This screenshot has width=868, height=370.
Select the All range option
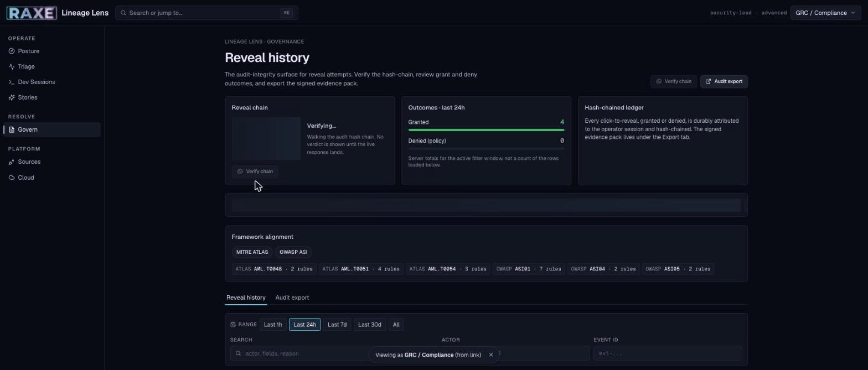coord(396,325)
